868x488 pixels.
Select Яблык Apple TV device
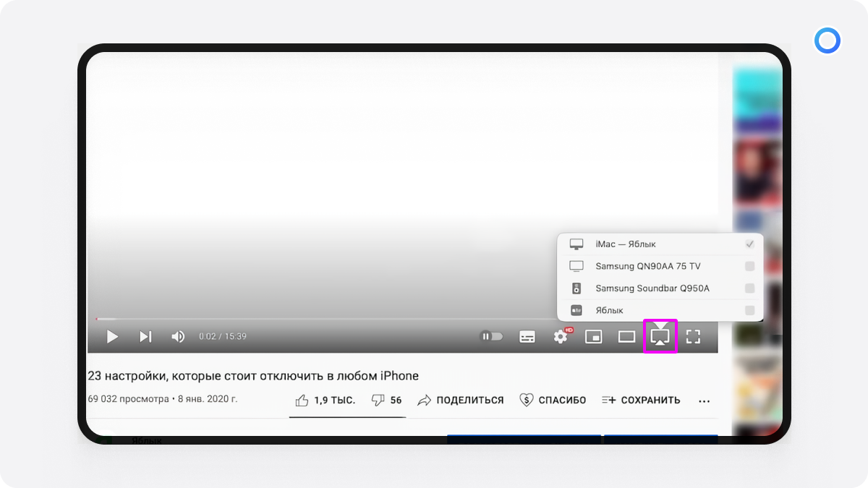click(x=609, y=310)
